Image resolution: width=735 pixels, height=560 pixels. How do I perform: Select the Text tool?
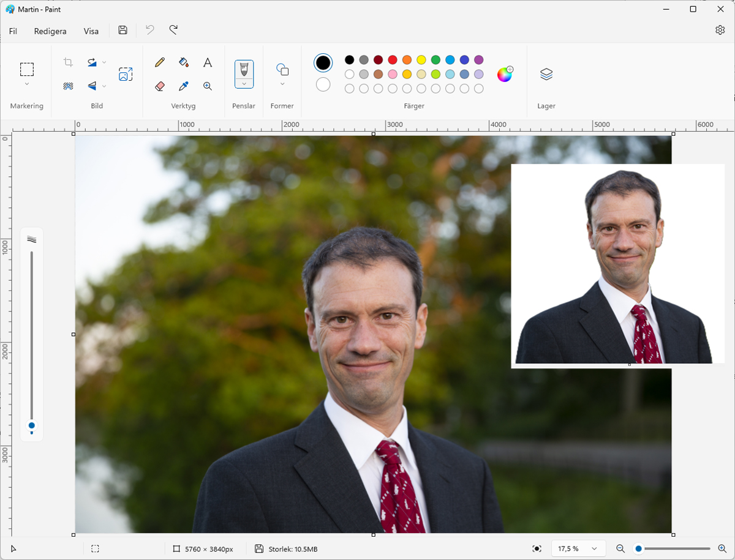[x=208, y=62]
